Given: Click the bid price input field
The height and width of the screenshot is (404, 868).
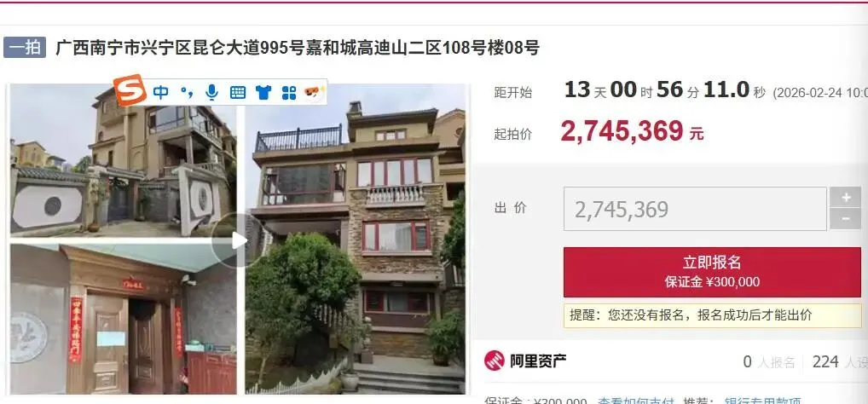Looking at the screenshot, I should [x=695, y=209].
